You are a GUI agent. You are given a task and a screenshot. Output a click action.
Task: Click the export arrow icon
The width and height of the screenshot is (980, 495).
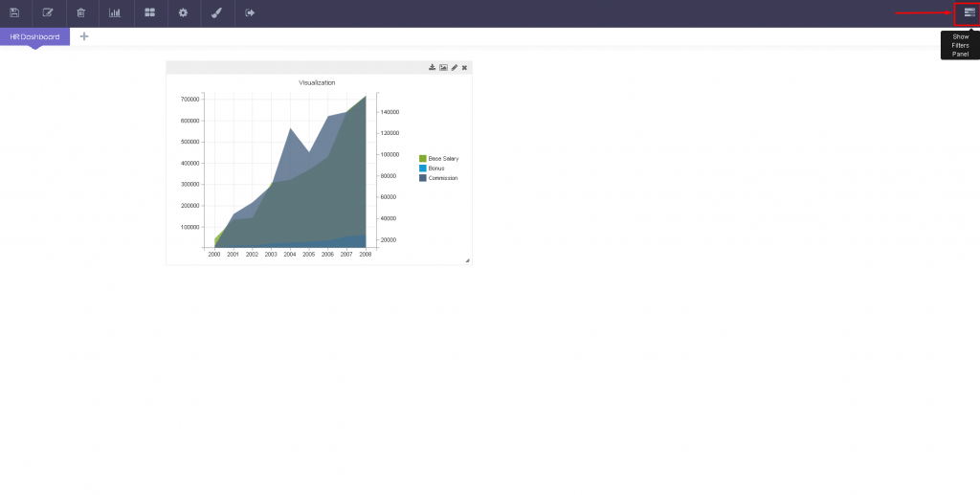250,13
